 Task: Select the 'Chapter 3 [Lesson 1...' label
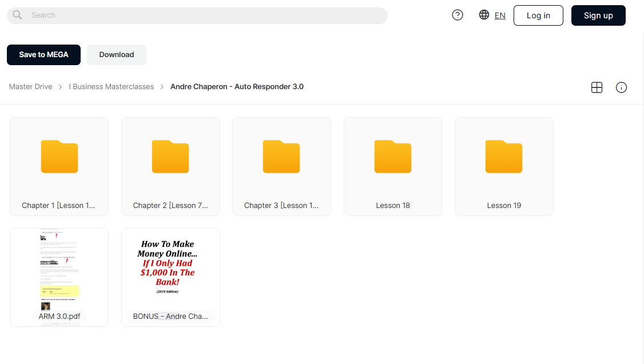[x=281, y=206]
